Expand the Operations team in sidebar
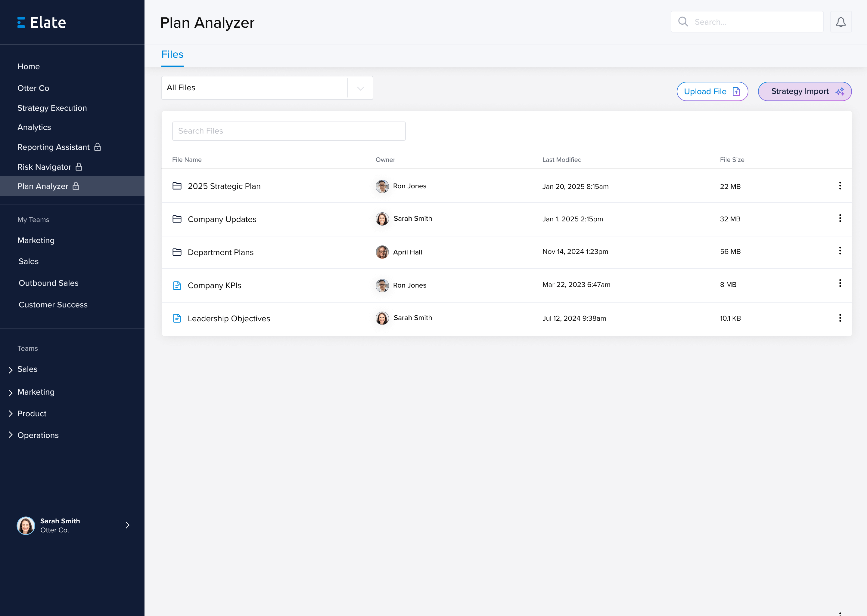Image resolution: width=867 pixels, height=616 pixels. [x=11, y=435]
